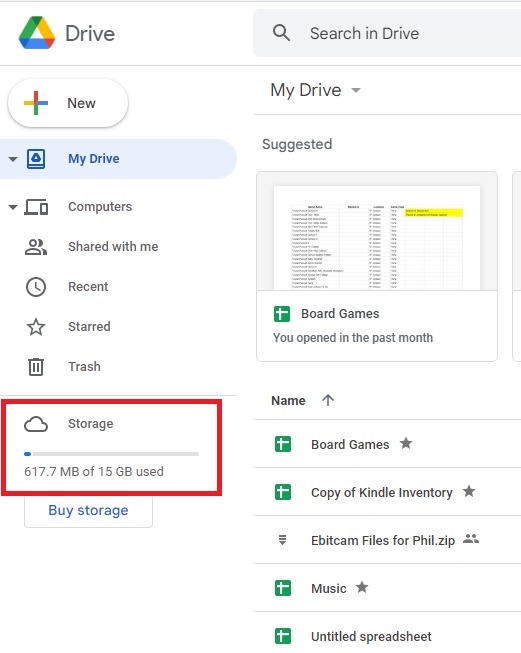Click the Storage cloud icon

click(x=36, y=424)
